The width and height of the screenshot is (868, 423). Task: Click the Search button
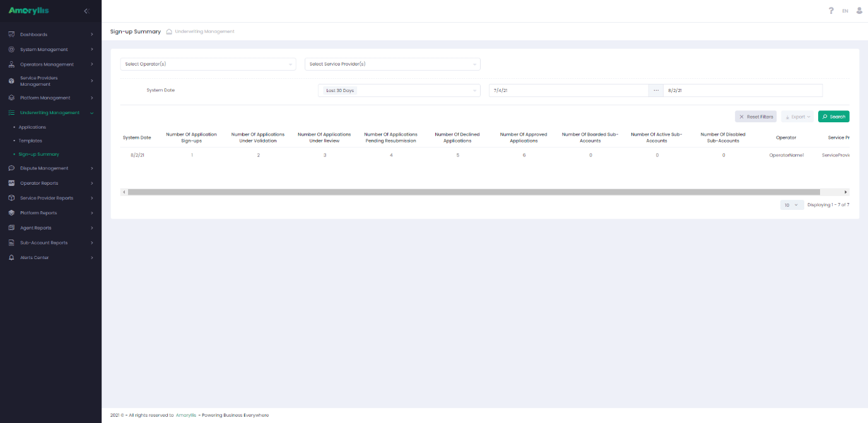[834, 117]
